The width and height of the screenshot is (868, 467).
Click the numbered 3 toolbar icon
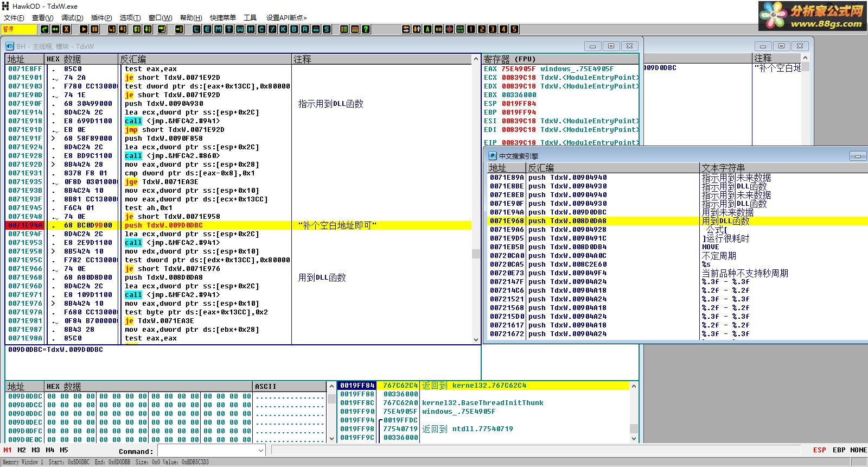pos(493,29)
